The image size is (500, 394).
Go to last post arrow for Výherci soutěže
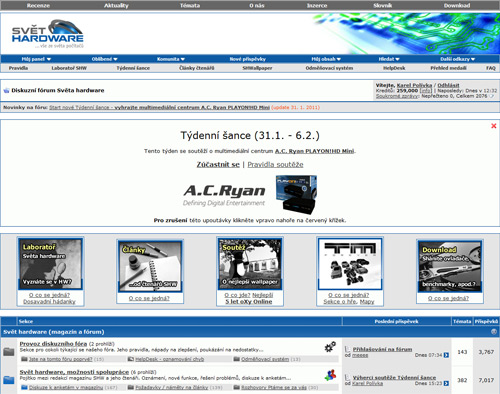[446, 384]
